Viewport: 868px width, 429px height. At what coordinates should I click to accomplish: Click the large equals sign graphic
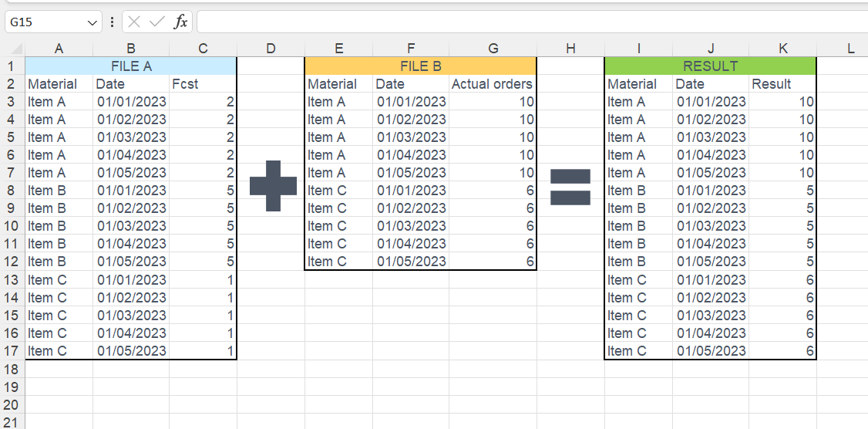point(570,187)
